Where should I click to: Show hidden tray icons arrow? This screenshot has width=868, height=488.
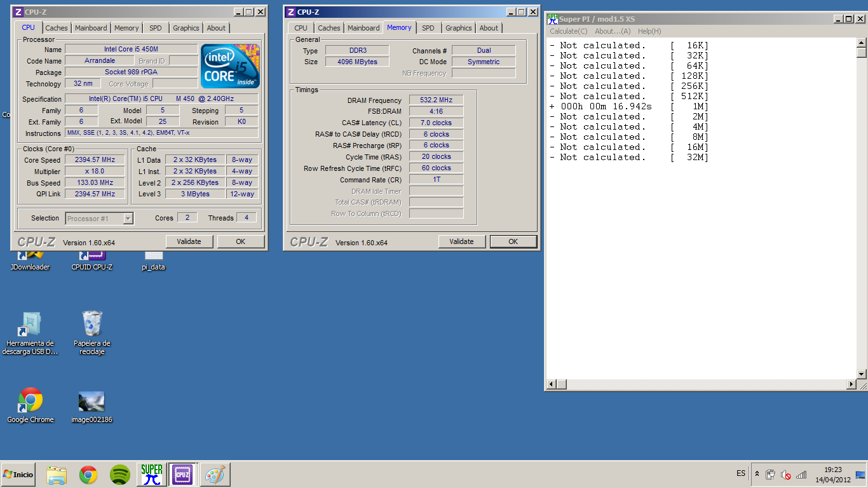[757, 474]
